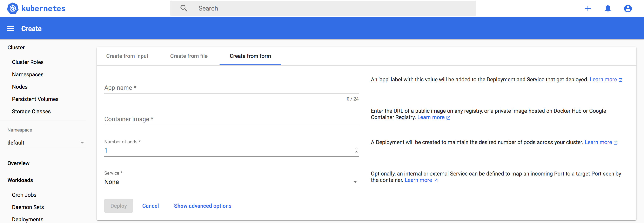Click the search magnifier icon
Viewport: 644px width, 223px height.
click(x=184, y=8)
